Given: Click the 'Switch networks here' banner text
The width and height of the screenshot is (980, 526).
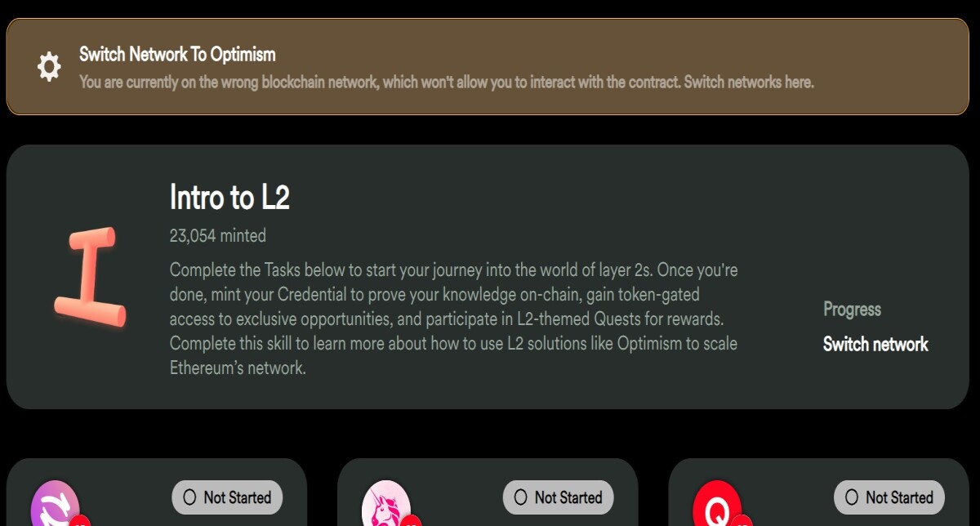Looking at the screenshot, I should click(x=749, y=82).
